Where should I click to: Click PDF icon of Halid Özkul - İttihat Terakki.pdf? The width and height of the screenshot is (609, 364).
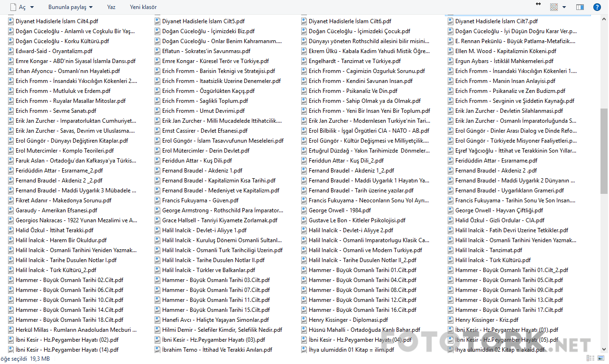tap(10, 230)
